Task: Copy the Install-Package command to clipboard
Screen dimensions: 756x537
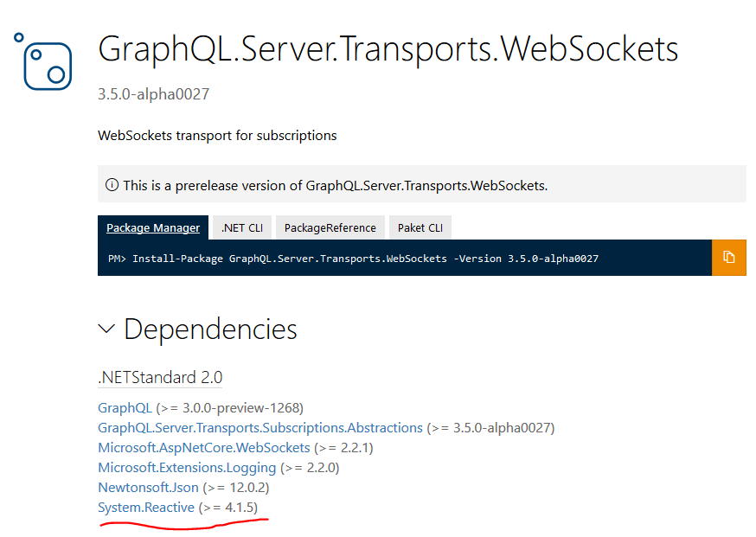Action: [731, 258]
